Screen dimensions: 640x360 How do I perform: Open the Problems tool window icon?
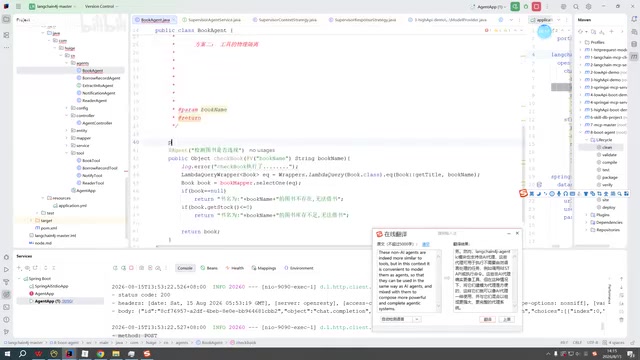point(6,320)
